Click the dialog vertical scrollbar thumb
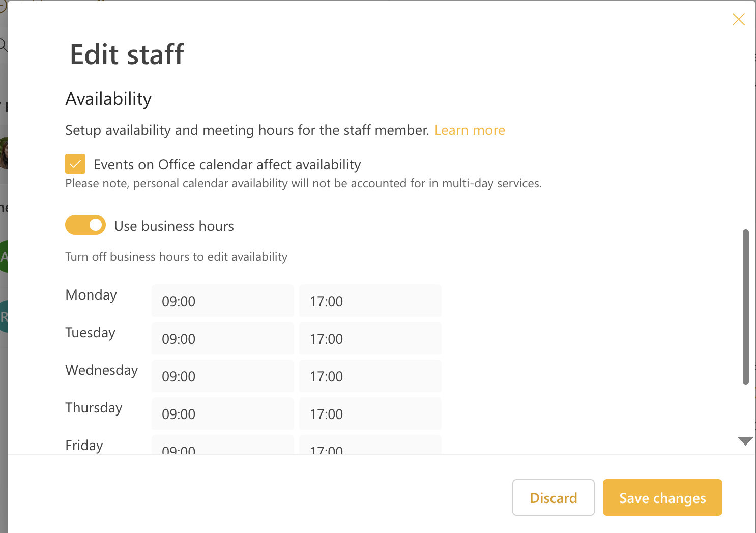This screenshot has width=756, height=533. tap(746, 307)
